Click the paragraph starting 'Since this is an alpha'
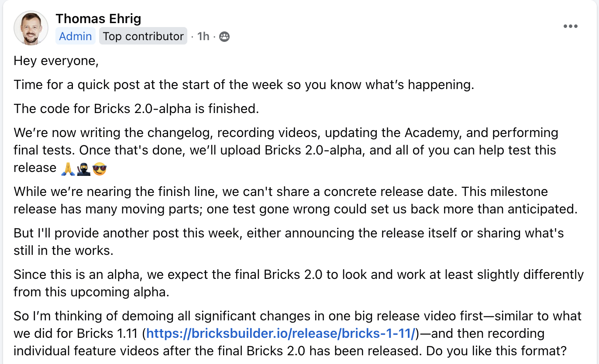Viewport: 599px width, 364px height. (299, 283)
